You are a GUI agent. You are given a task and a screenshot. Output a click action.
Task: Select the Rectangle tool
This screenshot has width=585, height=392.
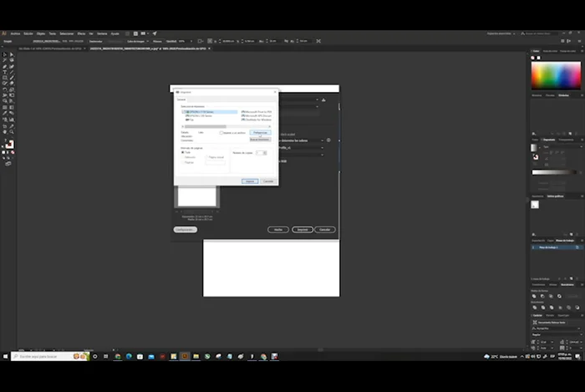(4, 78)
